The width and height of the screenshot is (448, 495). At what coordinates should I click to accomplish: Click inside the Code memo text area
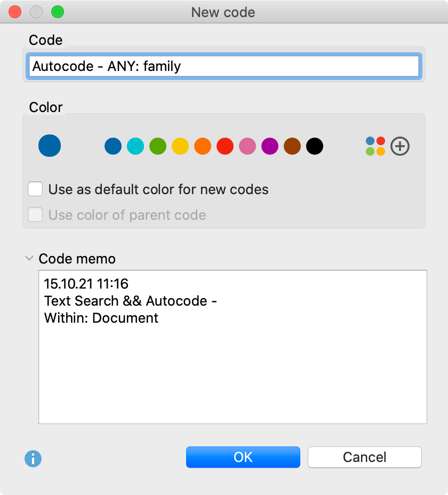pos(233,347)
